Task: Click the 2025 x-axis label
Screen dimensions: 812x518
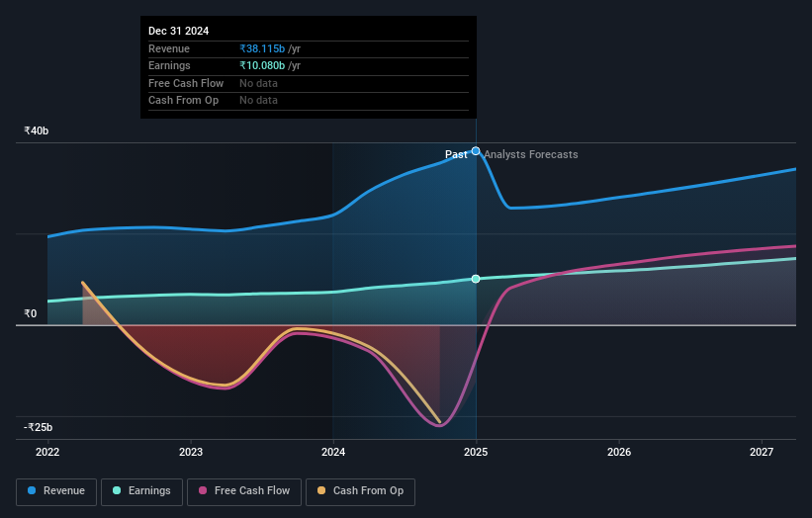Action: point(476,452)
